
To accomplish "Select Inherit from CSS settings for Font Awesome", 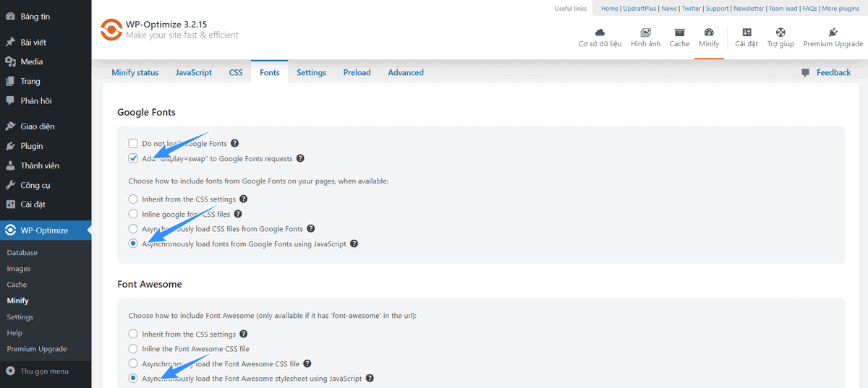I will click(x=133, y=334).
